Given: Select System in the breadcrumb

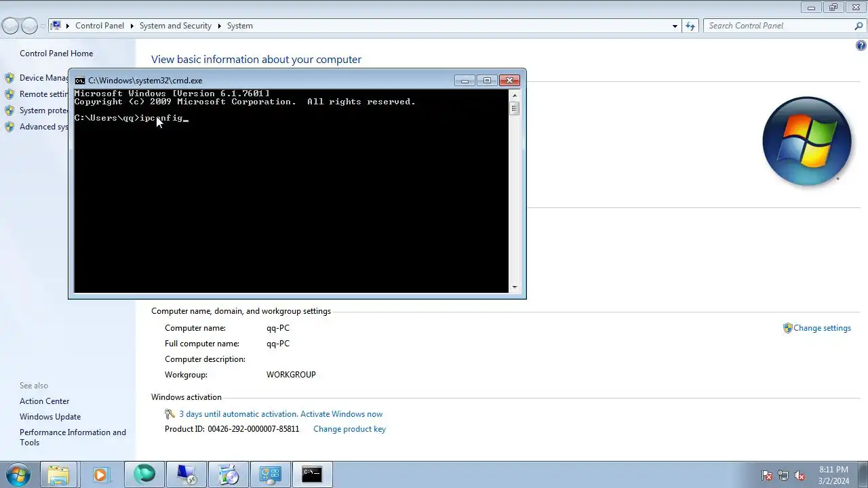Looking at the screenshot, I should tap(240, 26).
